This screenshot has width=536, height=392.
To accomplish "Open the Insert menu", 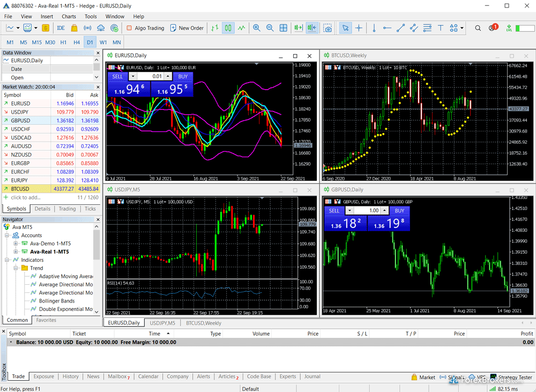I will [x=47, y=17].
